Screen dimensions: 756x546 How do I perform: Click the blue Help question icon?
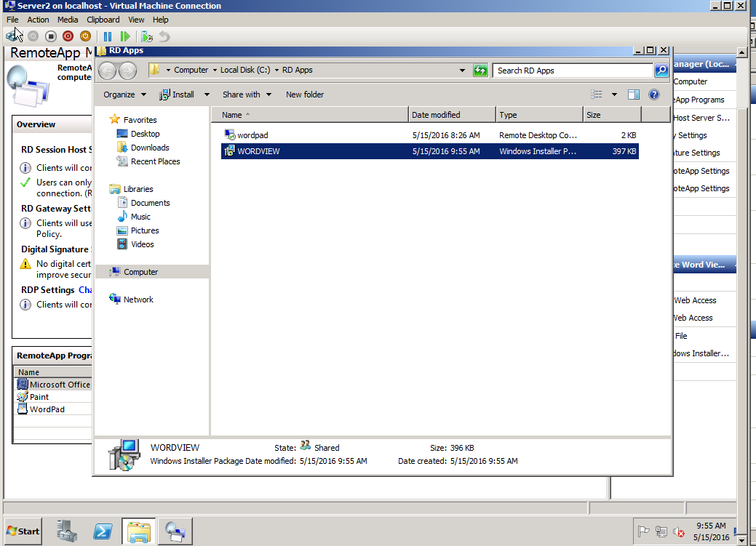click(x=654, y=95)
